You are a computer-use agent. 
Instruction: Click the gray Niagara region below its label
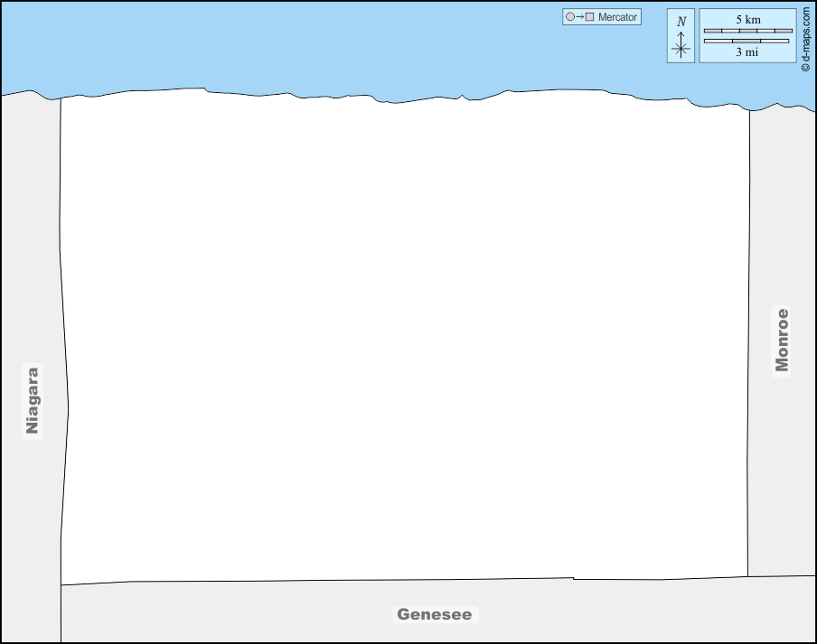[33, 524]
